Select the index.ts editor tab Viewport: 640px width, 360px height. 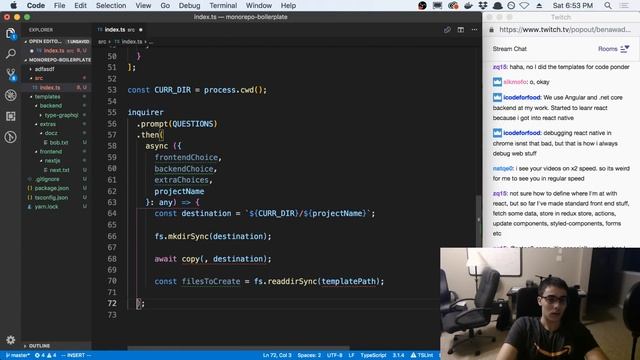pyautogui.click(x=120, y=30)
